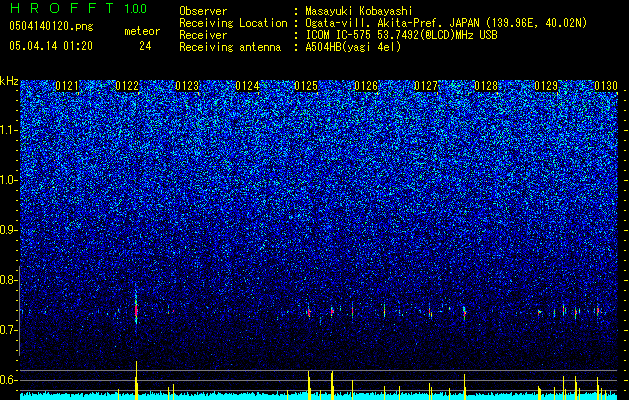Click the 0128 time marker

(486, 86)
